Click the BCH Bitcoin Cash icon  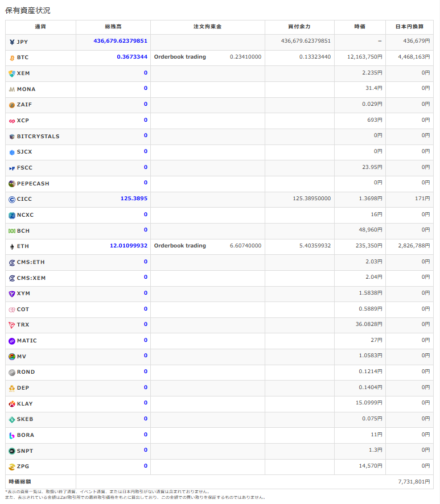12,231
